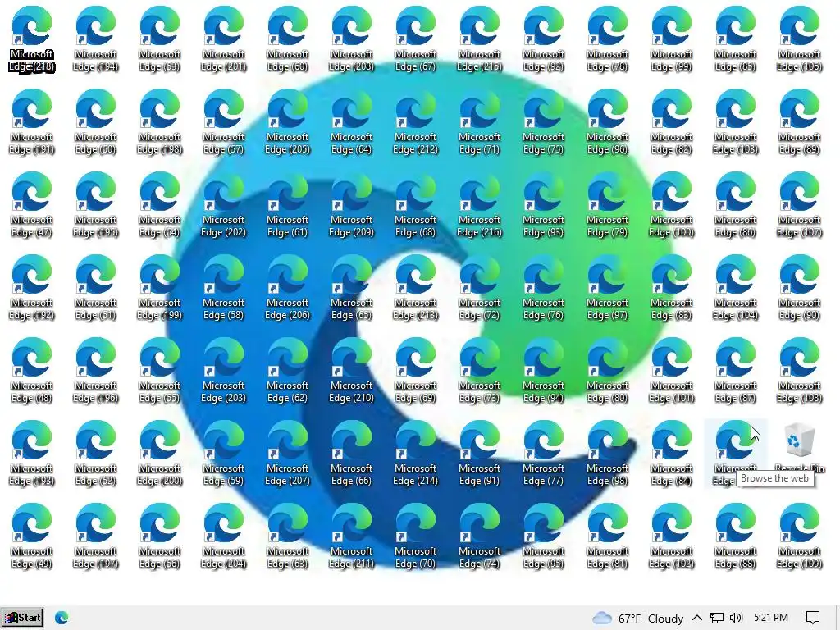Select the Microsoft Edge (214) icon
This screenshot has width=840, height=630.
click(415, 453)
